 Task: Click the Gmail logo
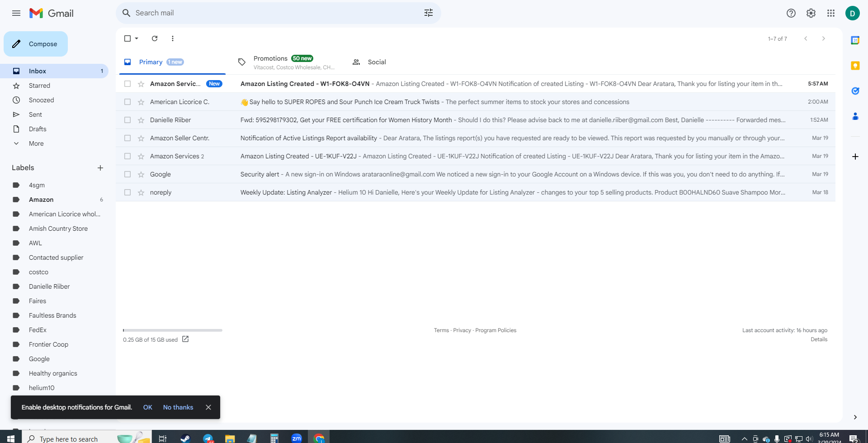[52, 13]
